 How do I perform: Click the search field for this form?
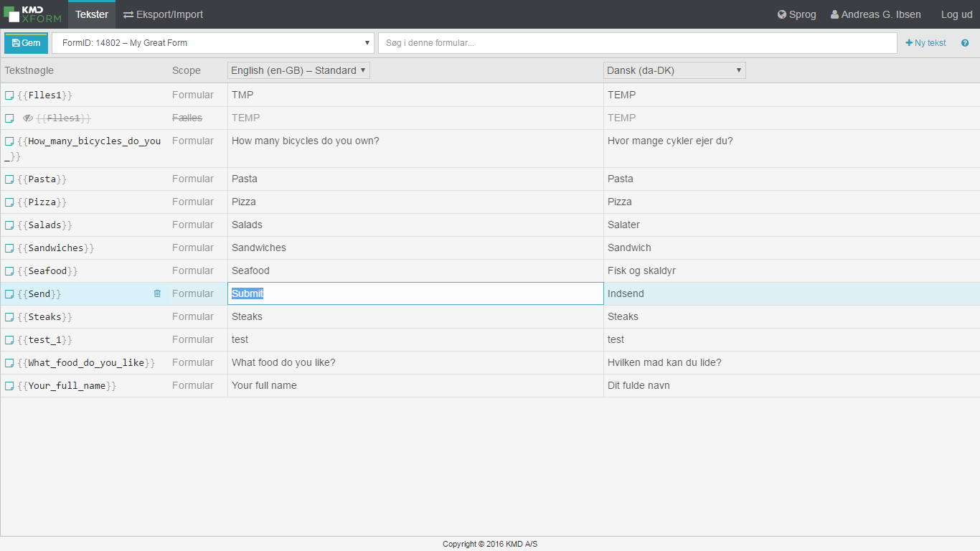tap(637, 43)
